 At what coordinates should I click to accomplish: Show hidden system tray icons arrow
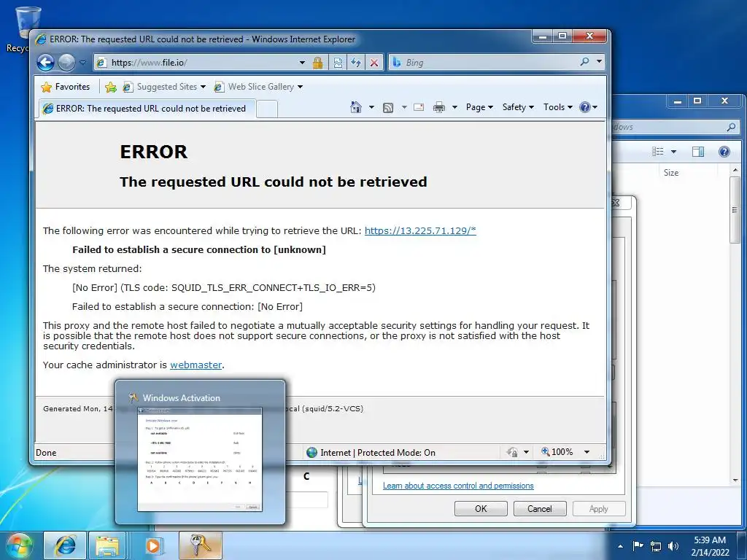pyautogui.click(x=620, y=545)
